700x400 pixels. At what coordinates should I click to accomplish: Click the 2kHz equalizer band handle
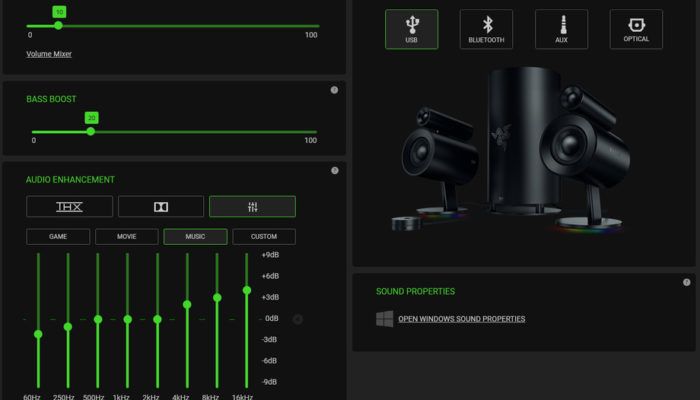tap(157, 319)
